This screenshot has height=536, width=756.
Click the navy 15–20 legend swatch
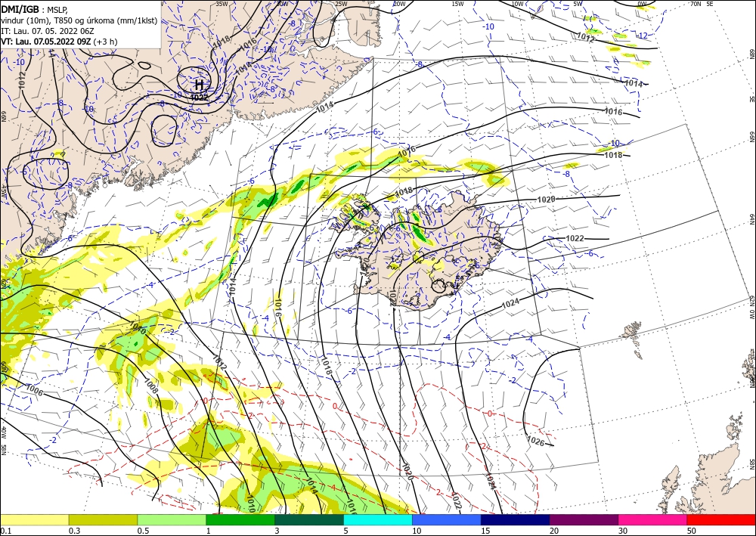pos(516,519)
